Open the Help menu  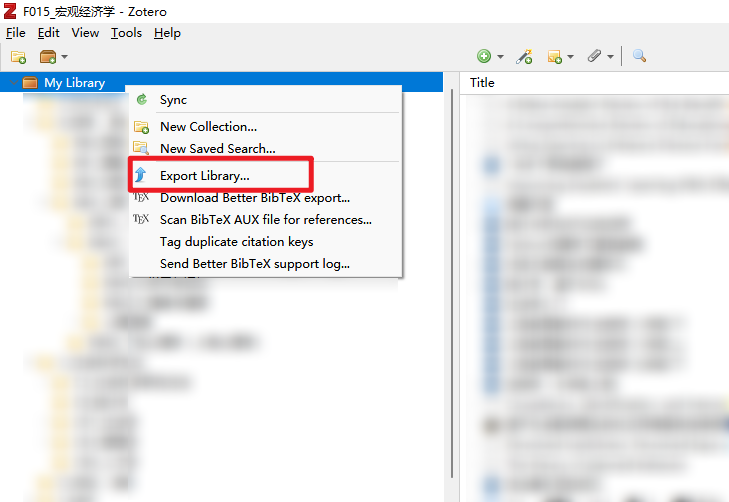pos(167,33)
